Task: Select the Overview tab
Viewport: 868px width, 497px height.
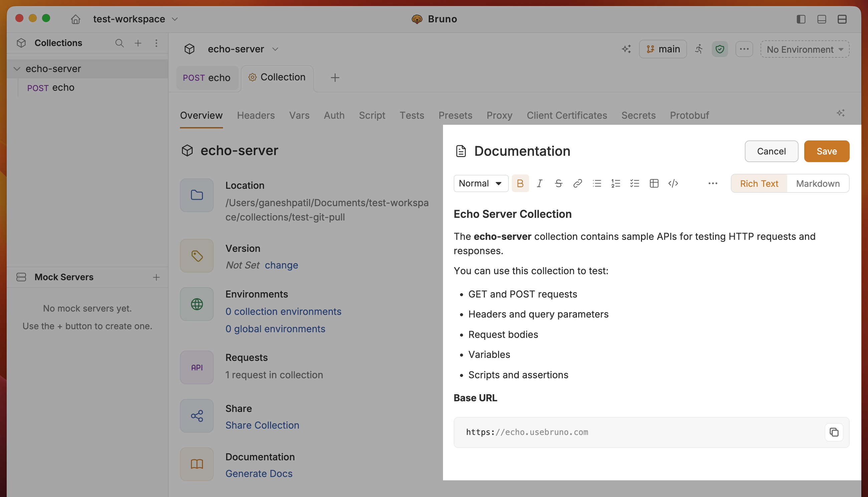Action: point(201,115)
